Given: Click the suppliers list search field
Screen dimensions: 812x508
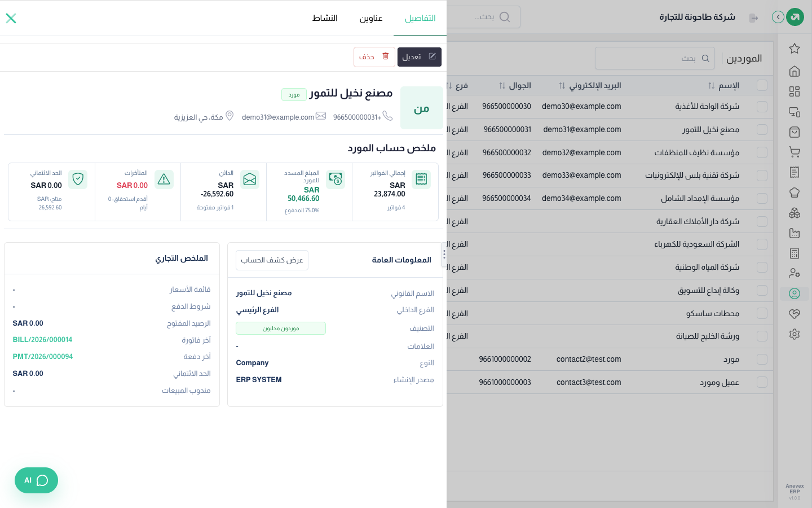Looking at the screenshot, I should coord(655,58).
